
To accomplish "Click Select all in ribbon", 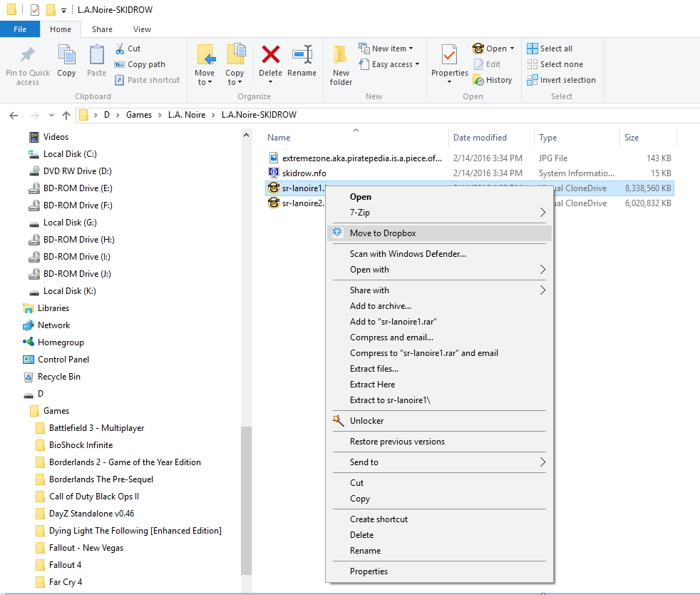I will 550,49.
